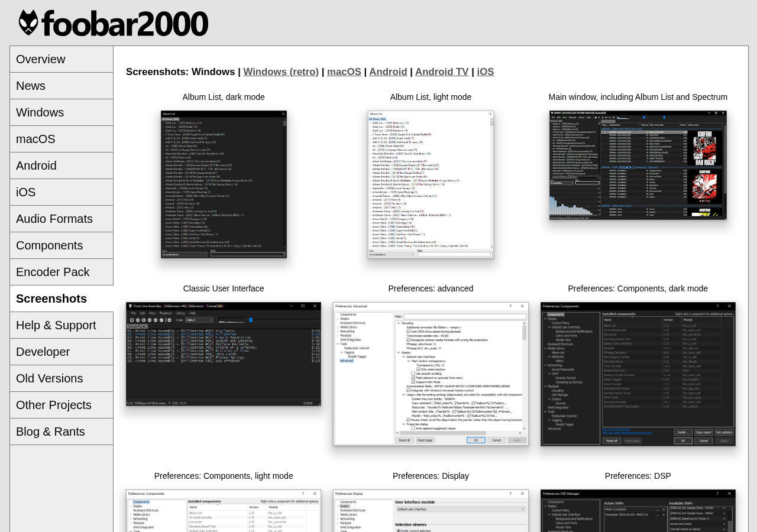Click the "Preferences: Display" caption text

click(431, 476)
